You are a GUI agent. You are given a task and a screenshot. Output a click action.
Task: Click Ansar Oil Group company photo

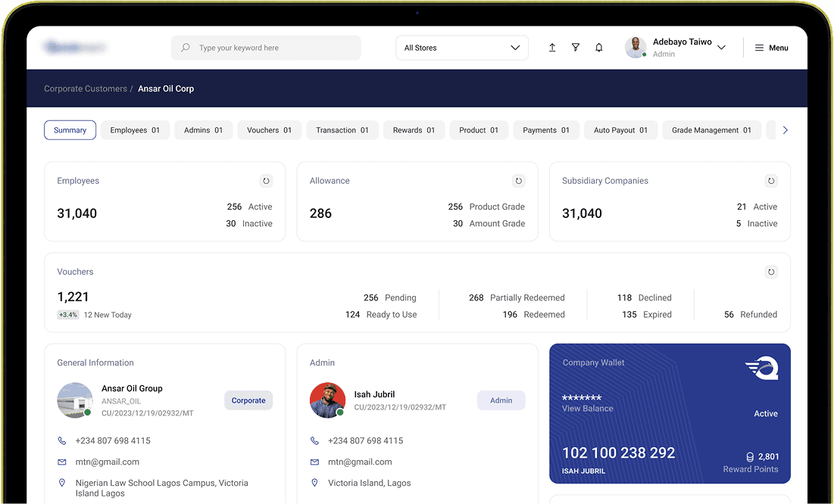[x=75, y=400]
